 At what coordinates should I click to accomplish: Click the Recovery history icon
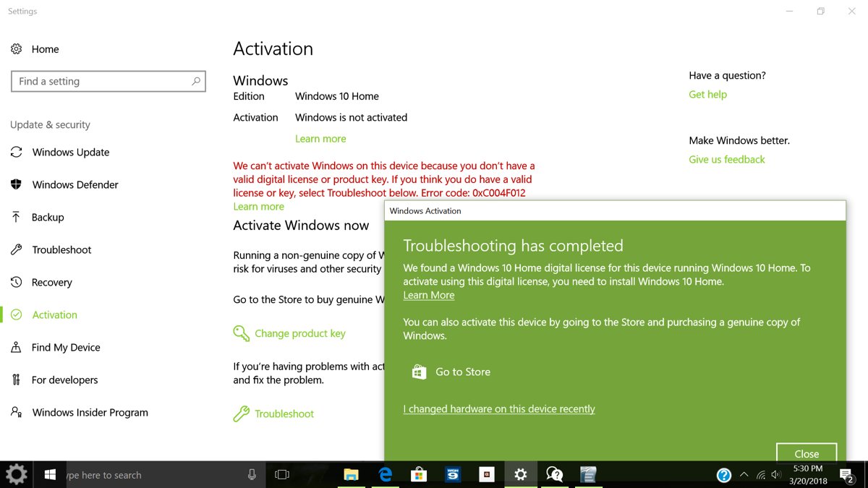[x=16, y=282]
